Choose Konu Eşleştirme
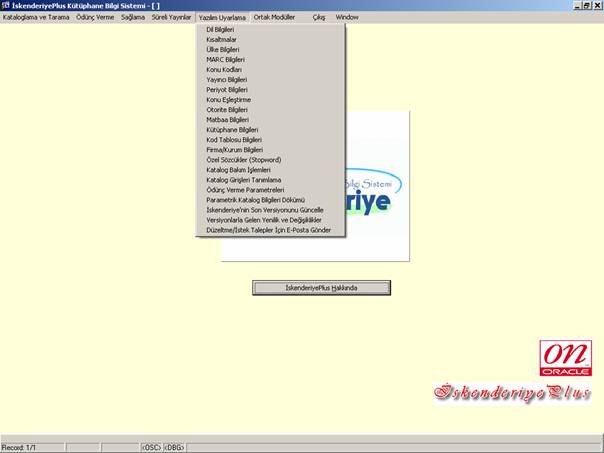 270,100
